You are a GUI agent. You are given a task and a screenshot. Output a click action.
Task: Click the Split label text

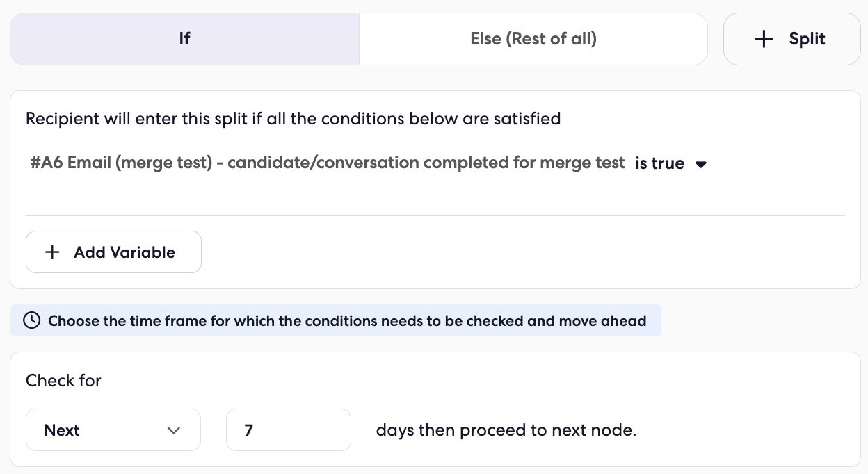(x=807, y=39)
